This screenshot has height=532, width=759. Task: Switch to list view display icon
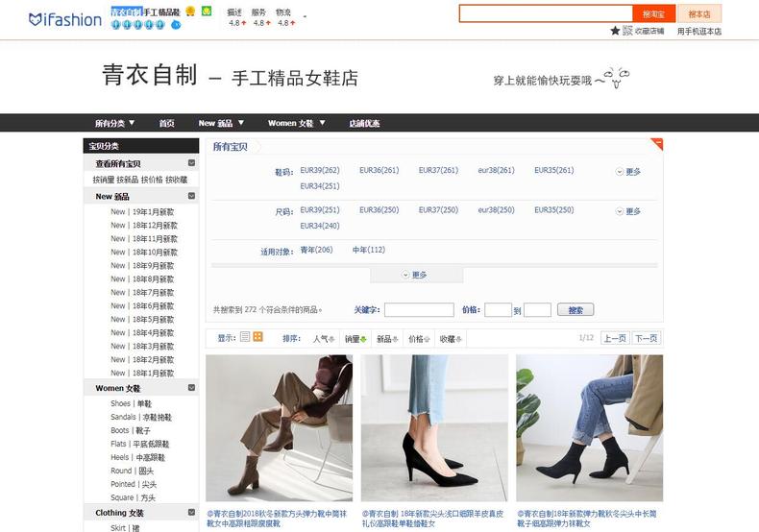(x=245, y=337)
